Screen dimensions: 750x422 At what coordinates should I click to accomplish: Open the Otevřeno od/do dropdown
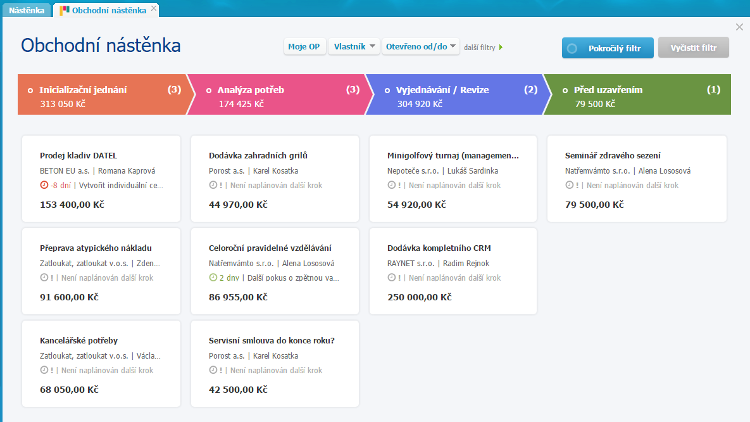point(420,46)
